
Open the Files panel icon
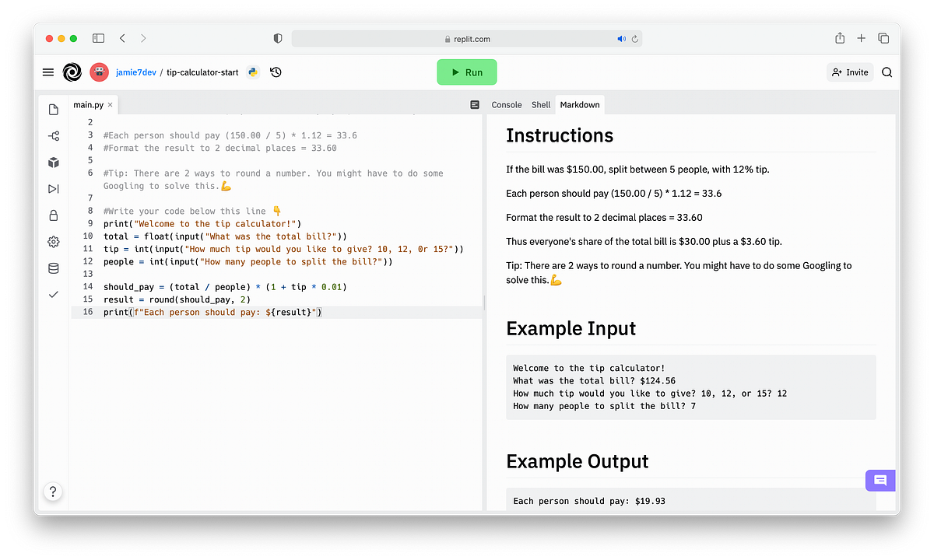pos(53,110)
